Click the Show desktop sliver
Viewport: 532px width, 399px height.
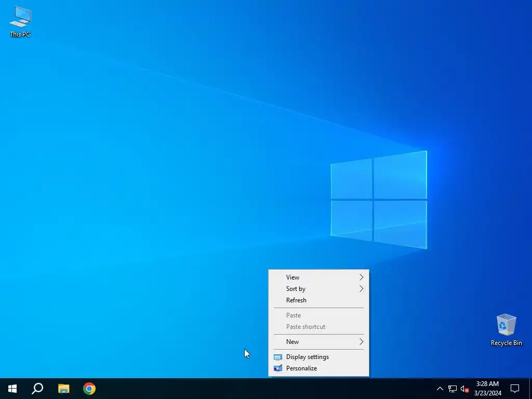coord(530,389)
